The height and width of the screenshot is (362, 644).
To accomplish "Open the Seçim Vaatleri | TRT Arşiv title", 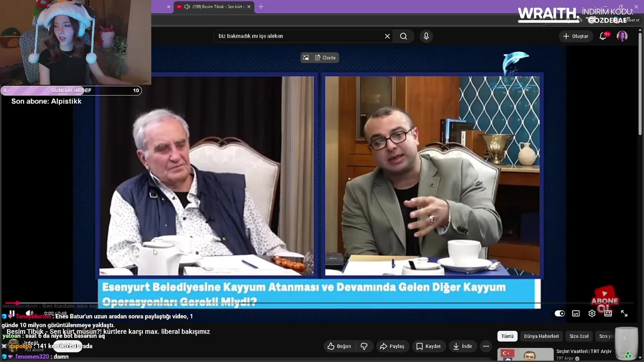I will (584, 351).
